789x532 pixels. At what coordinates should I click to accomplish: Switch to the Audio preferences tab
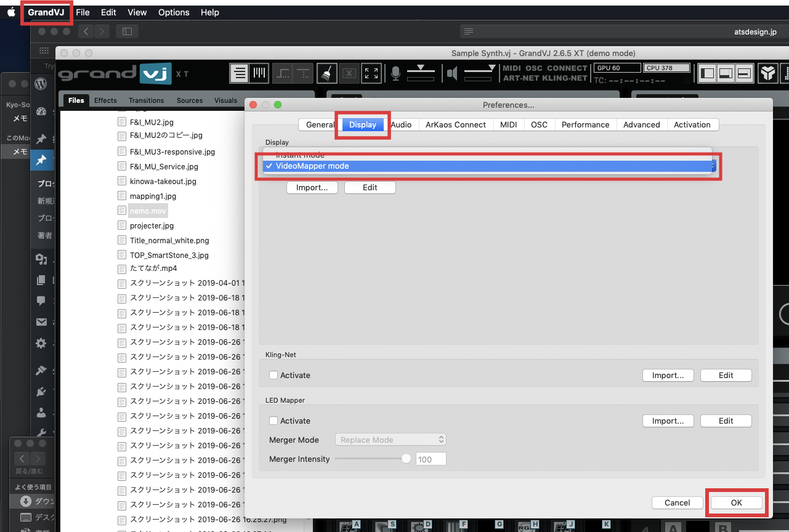pos(402,124)
